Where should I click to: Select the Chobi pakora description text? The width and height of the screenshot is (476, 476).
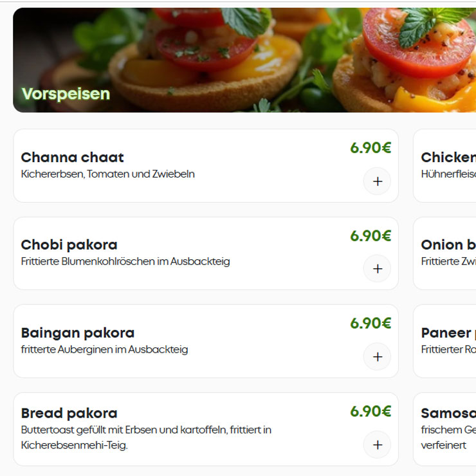[125, 262]
